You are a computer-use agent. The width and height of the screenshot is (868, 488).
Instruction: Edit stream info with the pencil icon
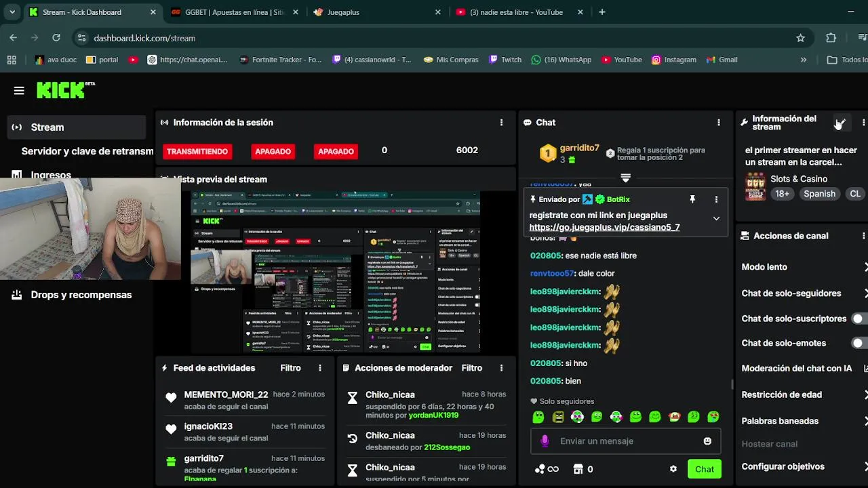tap(840, 123)
